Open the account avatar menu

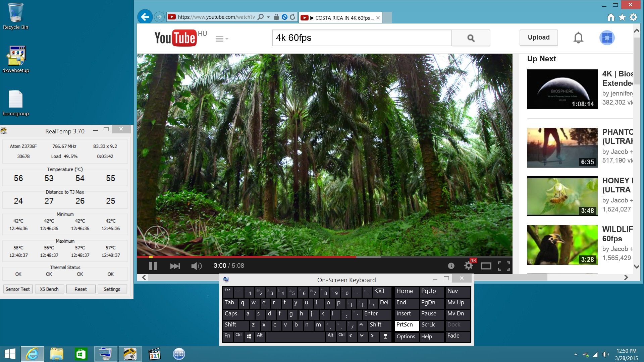pos(607,38)
